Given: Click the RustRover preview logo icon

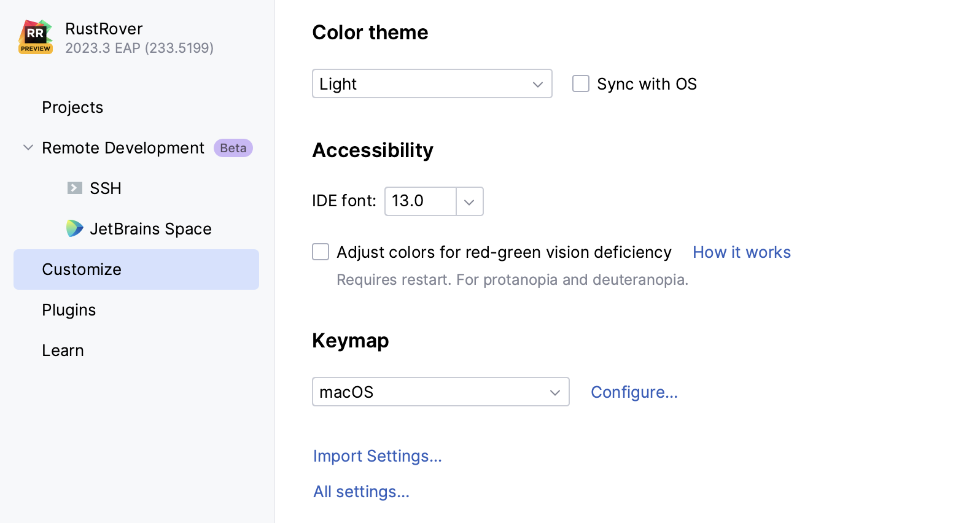Looking at the screenshot, I should [x=36, y=37].
